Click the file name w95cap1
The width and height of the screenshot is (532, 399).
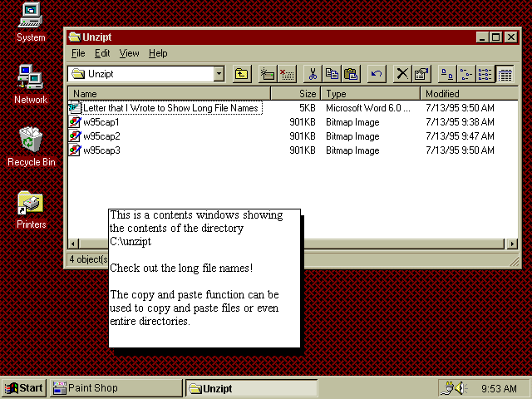(101, 122)
